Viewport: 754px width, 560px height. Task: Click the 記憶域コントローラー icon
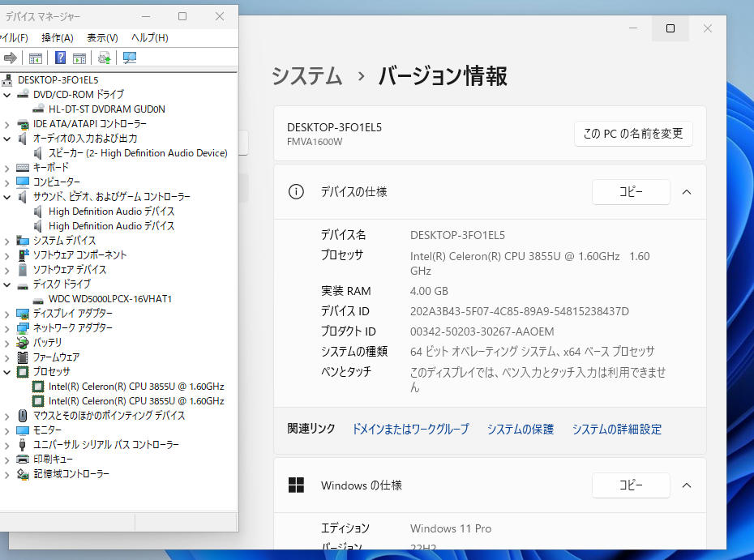[x=23, y=474]
